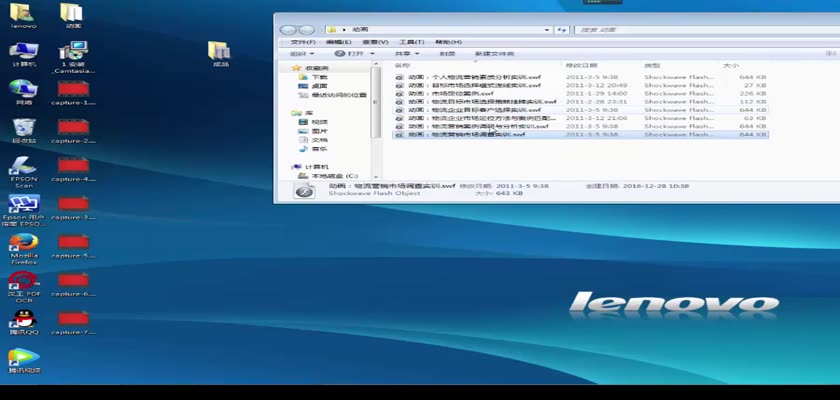Image resolution: width=840 pixels, height=400 pixels.
Task: Select the Mozilla Firefox desktop shortcut
Action: (x=24, y=249)
